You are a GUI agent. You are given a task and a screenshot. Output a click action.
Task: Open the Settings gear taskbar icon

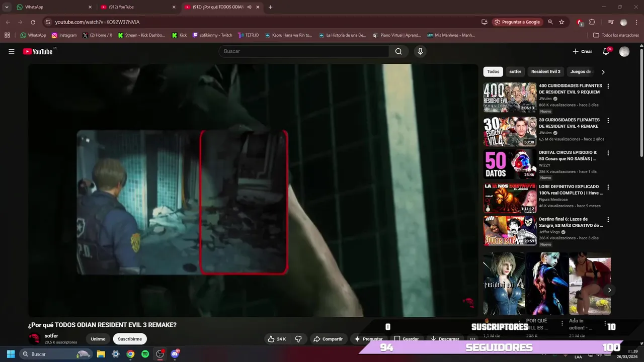pyautogui.click(x=115, y=354)
